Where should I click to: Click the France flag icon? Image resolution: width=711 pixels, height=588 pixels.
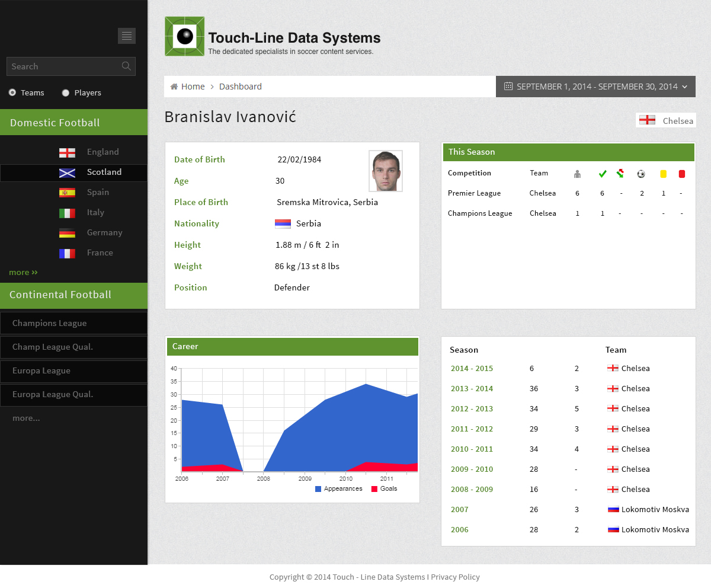coord(67,253)
